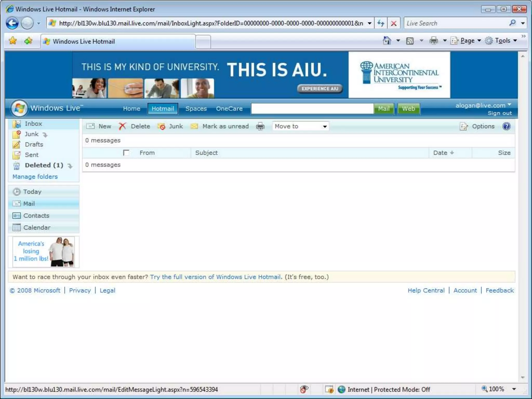Viewport: 532px width, 399px height.
Task: Click the Mark as unread envelope icon
Action: (194, 126)
